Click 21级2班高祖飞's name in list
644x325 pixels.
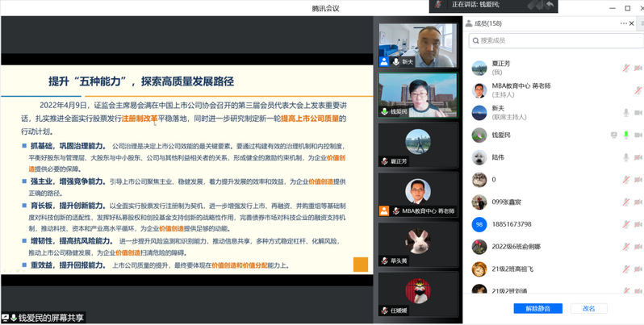coord(512,269)
